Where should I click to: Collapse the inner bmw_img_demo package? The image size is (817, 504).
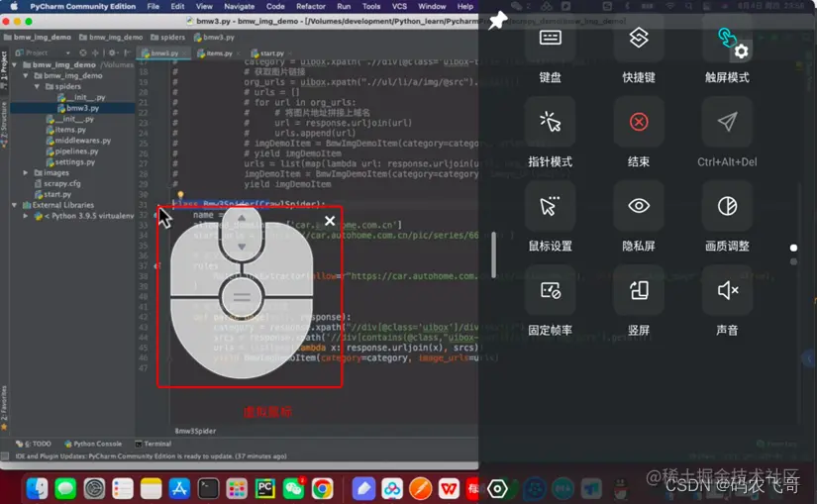26,75
